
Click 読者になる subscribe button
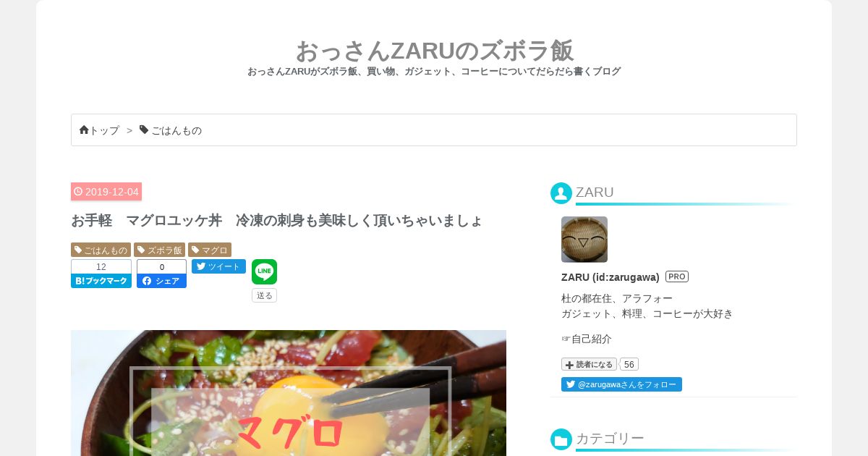point(589,364)
